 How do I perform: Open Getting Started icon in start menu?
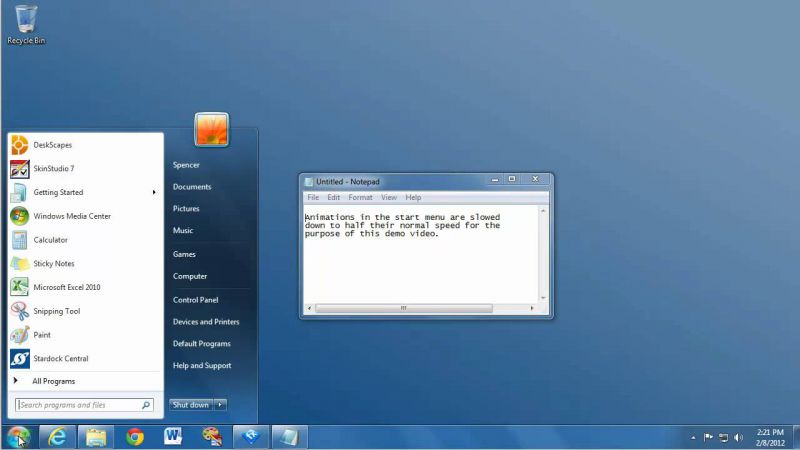tap(19, 192)
